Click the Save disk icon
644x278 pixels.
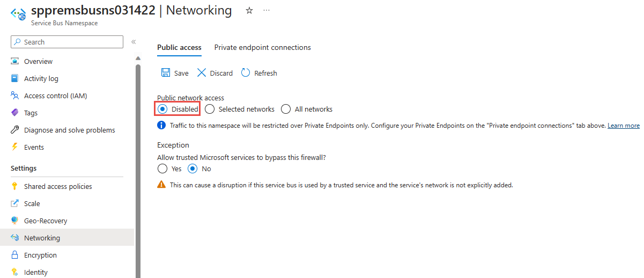click(x=166, y=73)
